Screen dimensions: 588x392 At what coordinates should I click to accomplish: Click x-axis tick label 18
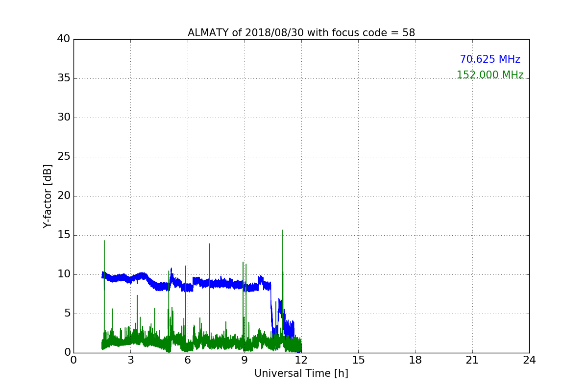point(416,360)
